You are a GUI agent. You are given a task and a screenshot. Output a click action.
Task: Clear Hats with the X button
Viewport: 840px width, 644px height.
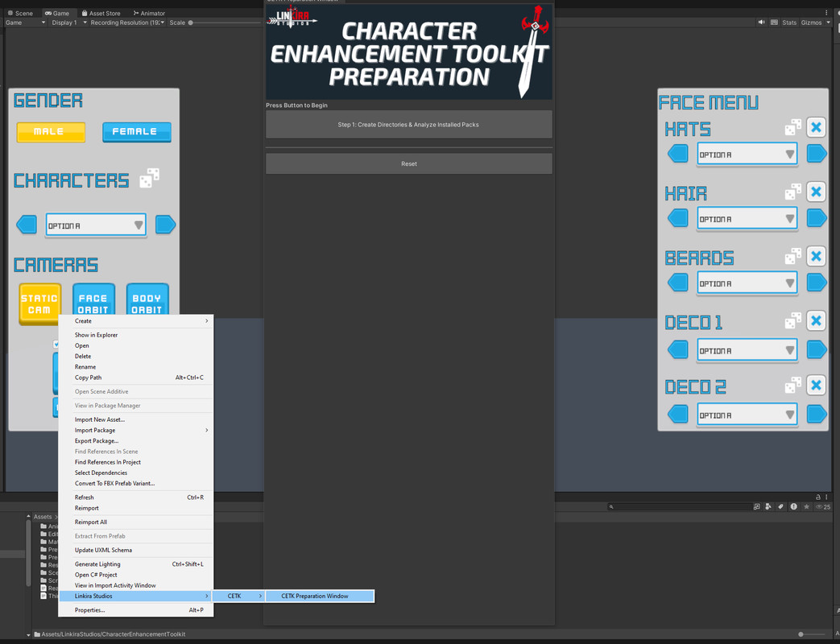[816, 127]
